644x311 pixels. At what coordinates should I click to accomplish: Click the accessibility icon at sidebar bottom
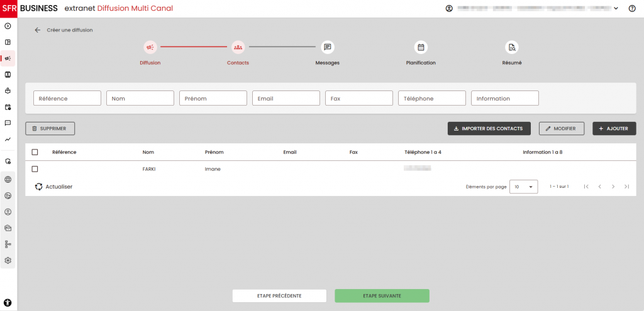tap(8, 302)
